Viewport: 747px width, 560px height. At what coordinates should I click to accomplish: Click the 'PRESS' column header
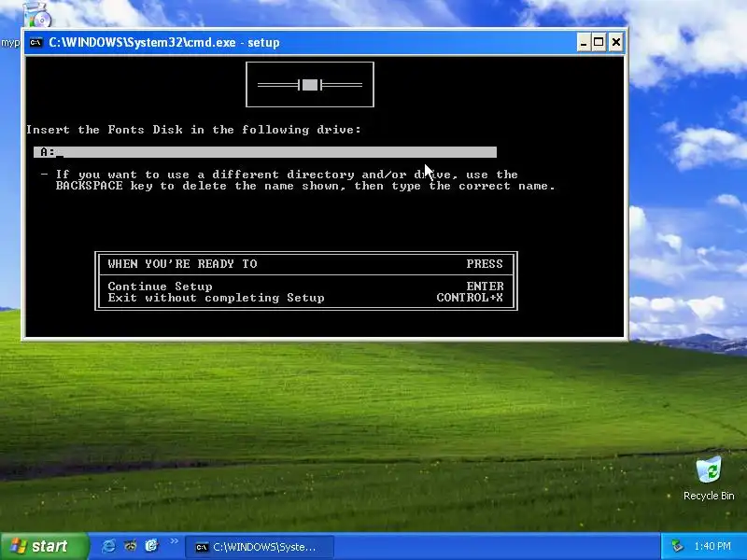485,264
